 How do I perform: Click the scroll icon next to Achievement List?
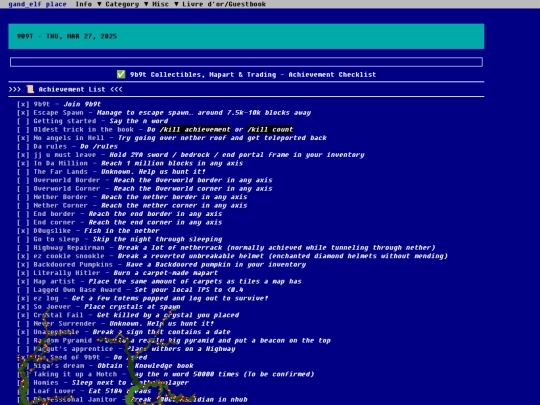click(30, 89)
